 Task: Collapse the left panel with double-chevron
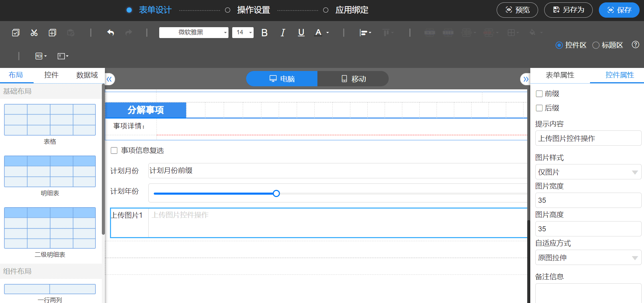click(x=109, y=79)
